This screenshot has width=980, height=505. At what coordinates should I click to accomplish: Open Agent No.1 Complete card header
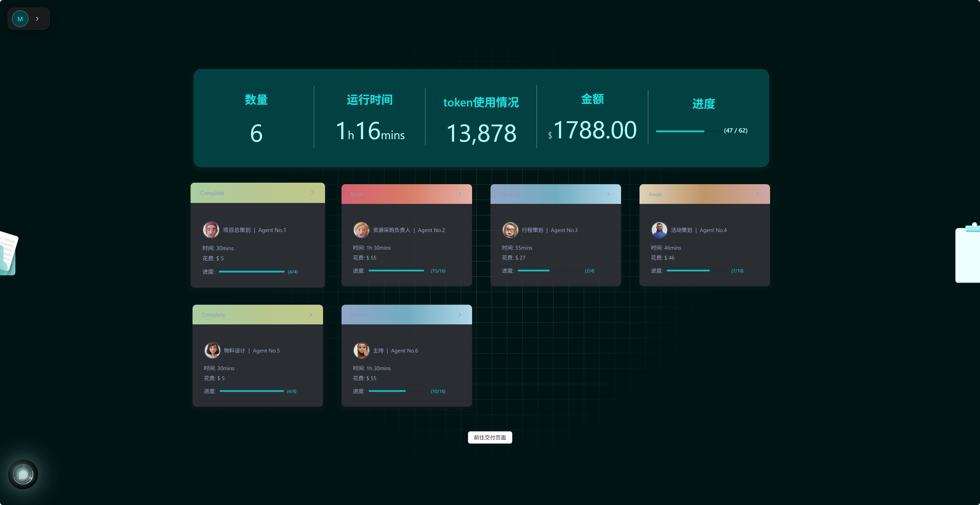pos(257,193)
